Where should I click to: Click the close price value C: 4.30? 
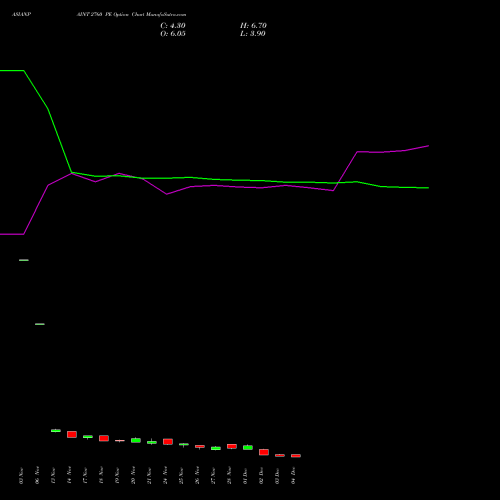(x=173, y=26)
